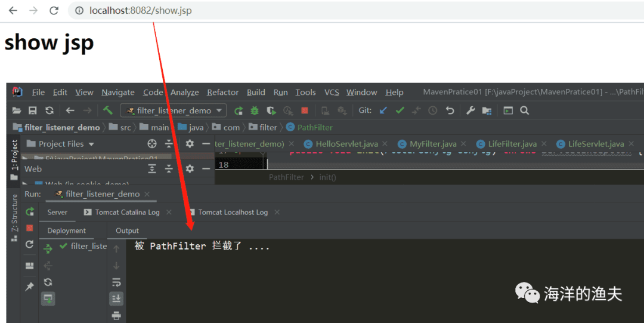Open the VCS menu
Viewport: 644px width, 323px height.
(332, 92)
